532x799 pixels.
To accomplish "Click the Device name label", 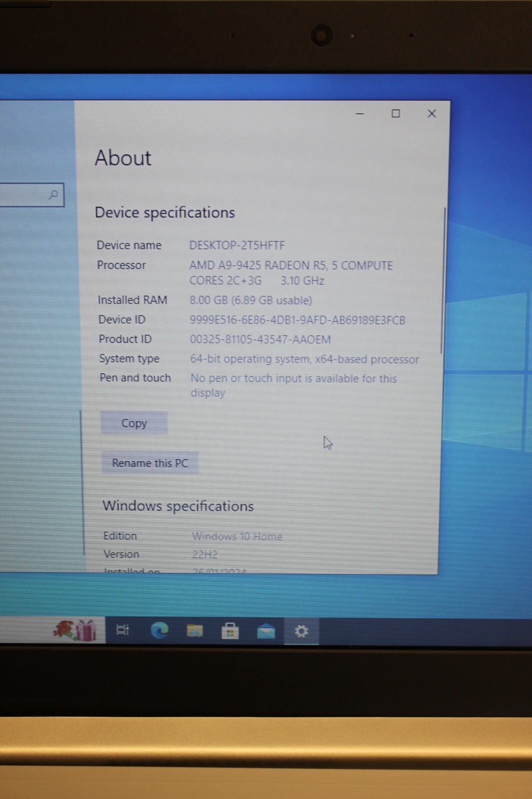I will (129, 245).
